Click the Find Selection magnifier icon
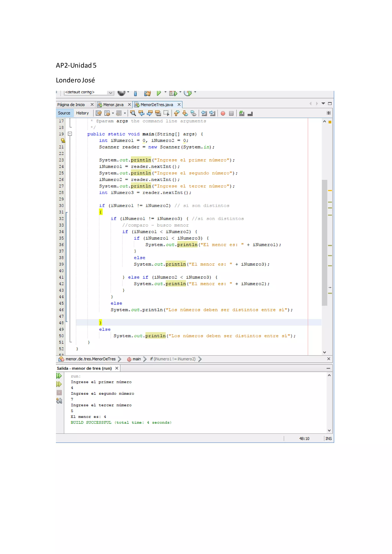 [x=133, y=113]
